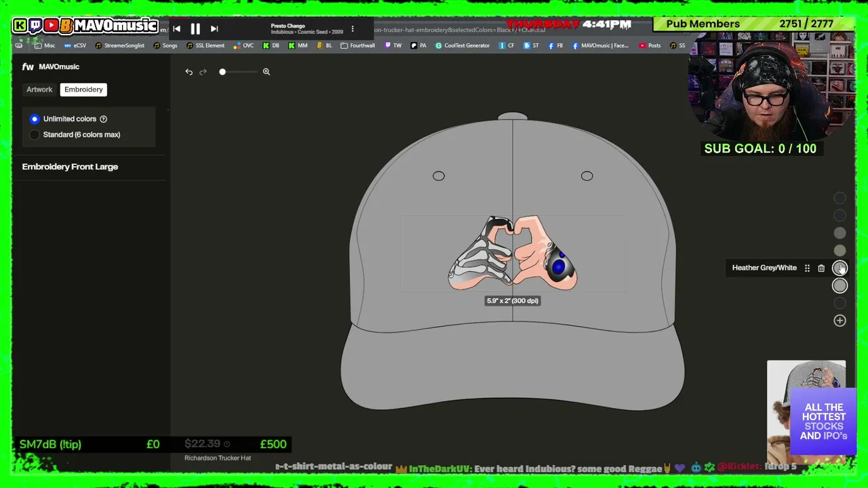Click the browser address bar URL
This screenshot has width=868, height=488.
point(460,30)
